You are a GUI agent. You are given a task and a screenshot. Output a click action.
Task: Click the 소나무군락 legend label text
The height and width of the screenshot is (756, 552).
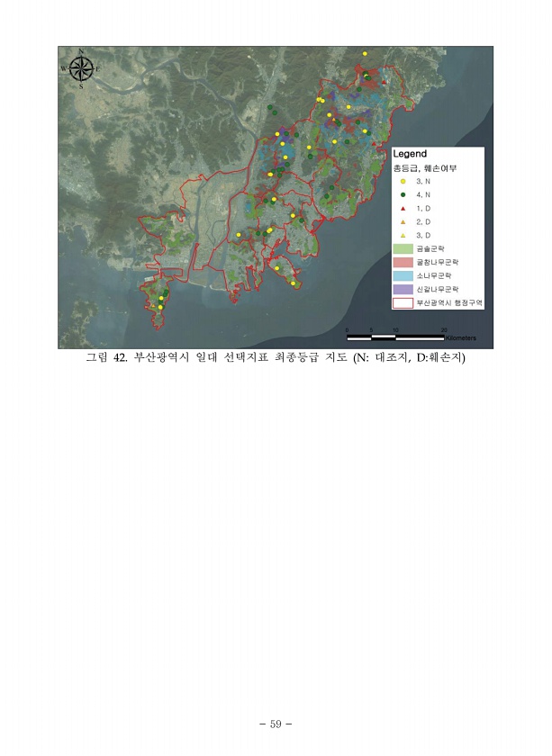click(434, 276)
